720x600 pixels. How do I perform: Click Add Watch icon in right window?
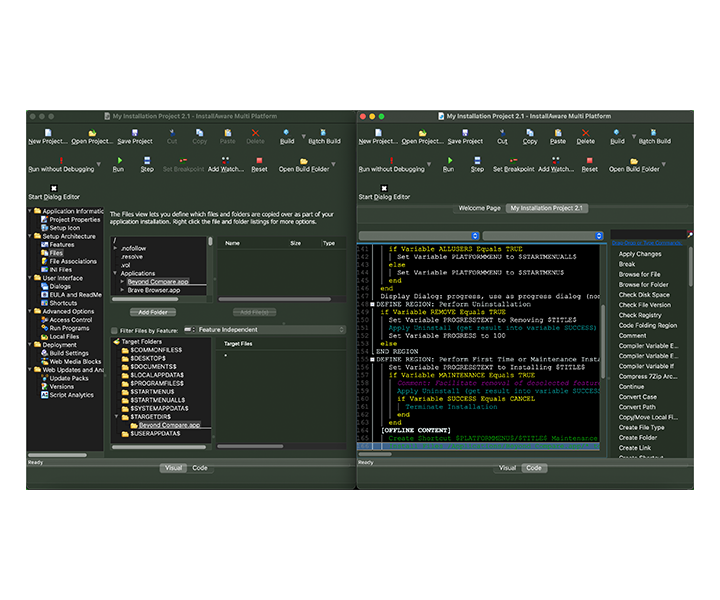[x=555, y=160]
